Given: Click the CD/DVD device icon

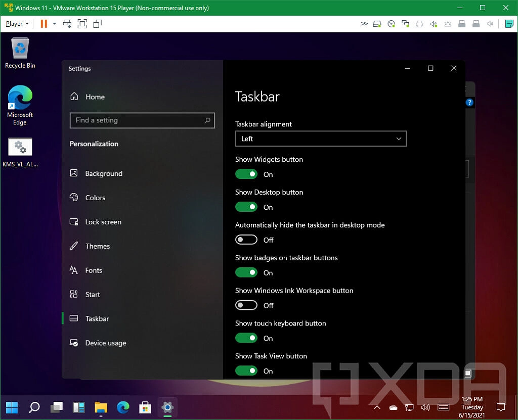Looking at the screenshot, I should (391, 24).
